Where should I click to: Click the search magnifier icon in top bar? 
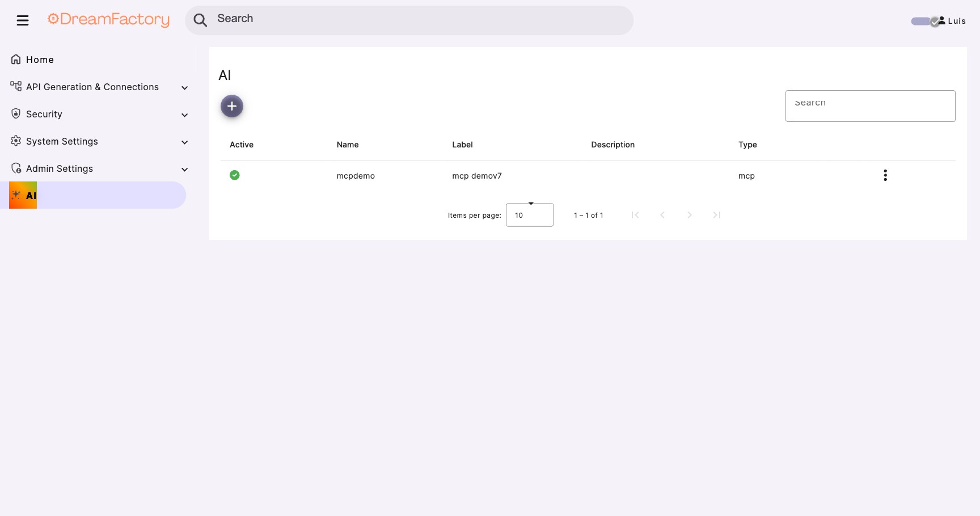200,19
